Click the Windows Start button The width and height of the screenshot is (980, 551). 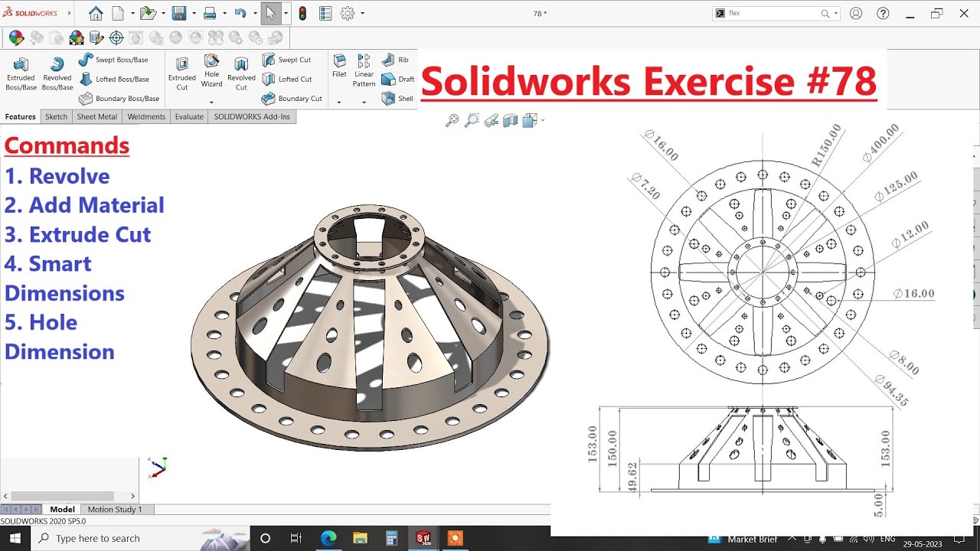(x=15, y=538)
